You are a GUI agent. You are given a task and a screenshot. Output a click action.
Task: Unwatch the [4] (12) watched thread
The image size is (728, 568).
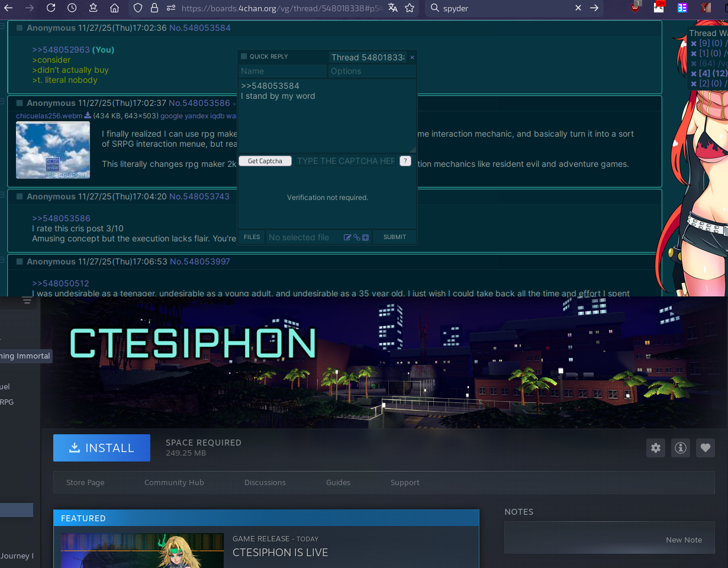[694, 73]
